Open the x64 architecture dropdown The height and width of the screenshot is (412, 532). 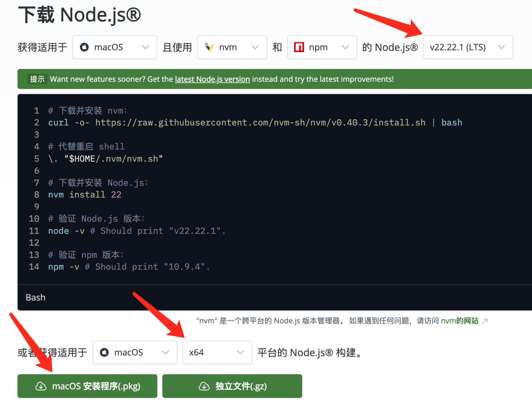click(x=217, y=352)
